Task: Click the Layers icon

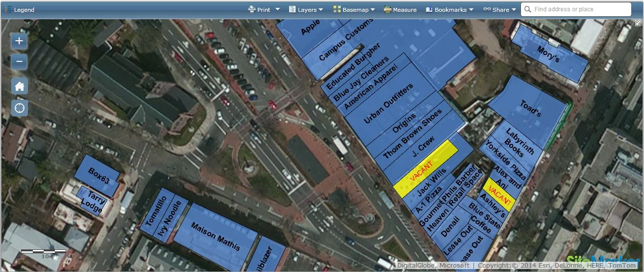Action: click(x=292, y=9)
